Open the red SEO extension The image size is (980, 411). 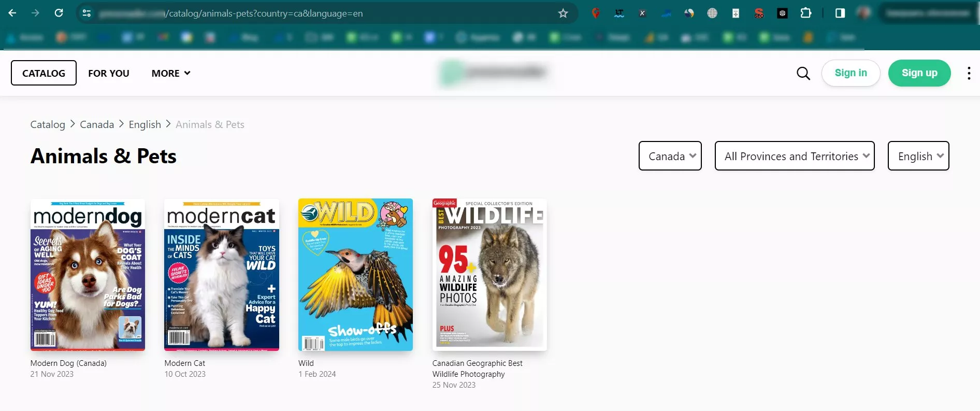759,13
